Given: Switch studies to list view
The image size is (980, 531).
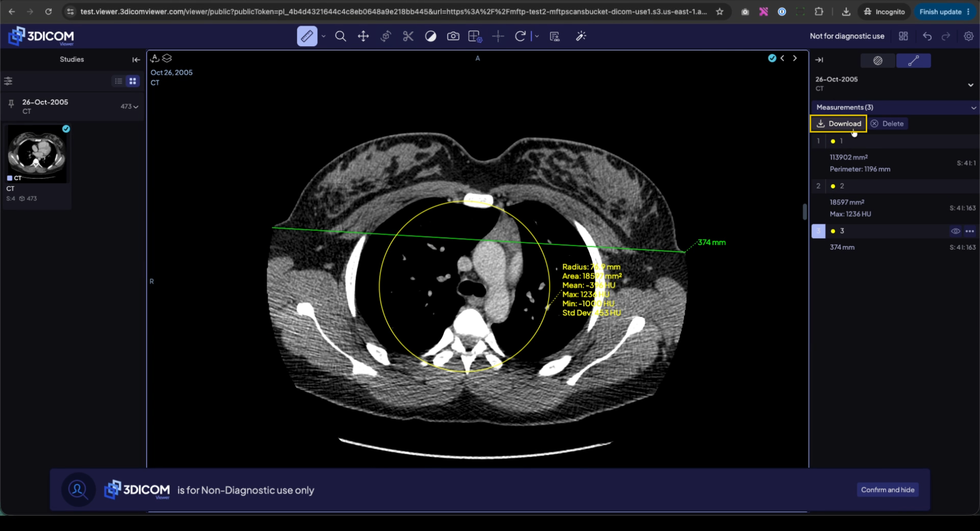Looking at the screenshot, I should pyautogui.click(x=118, y=81).
